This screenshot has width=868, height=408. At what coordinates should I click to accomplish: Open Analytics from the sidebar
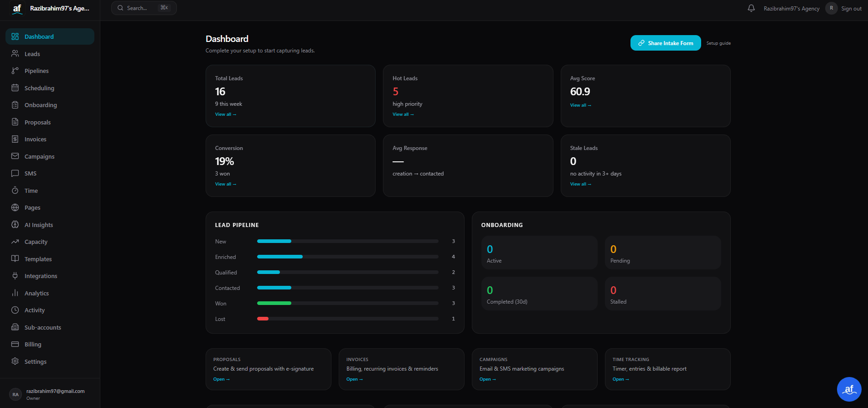pyautogui.click(x=36, y=293)
